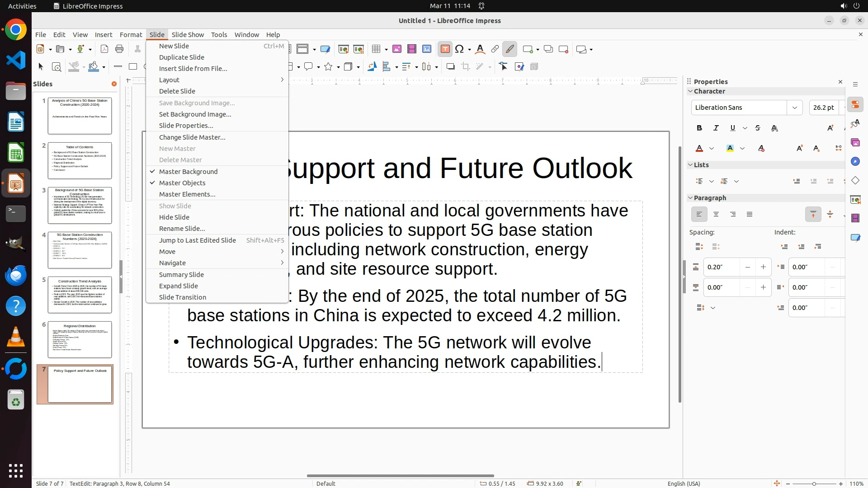Click the Slide Properties entry
Image resolution: width=868 pixels, height=488 pixels.
pyautogui.click(x=186, y=126)
